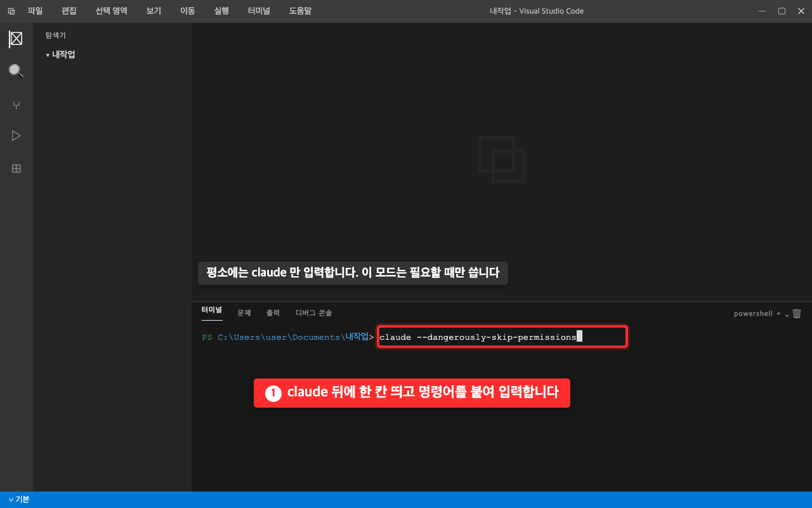
Task: Minimize the Visual Studio Code window
Action: [762, 11]
